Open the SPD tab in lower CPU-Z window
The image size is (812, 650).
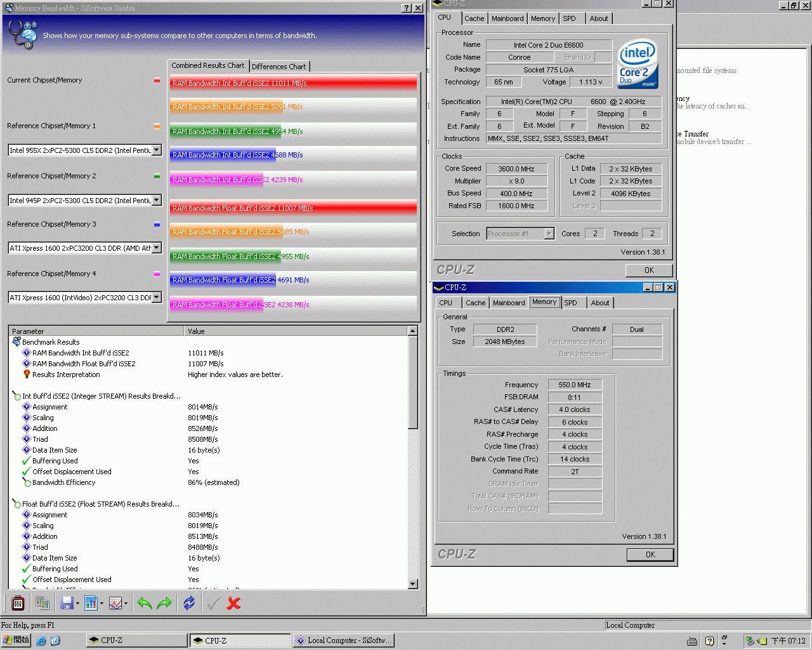(571, 303)
